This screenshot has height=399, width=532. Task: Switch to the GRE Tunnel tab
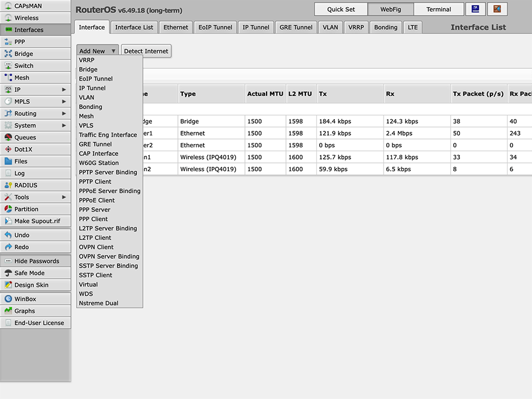tap(295, 27)
